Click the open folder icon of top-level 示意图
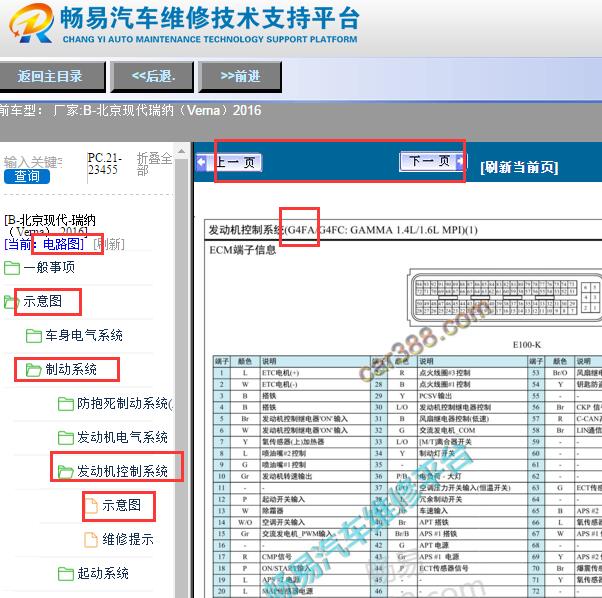The width and height of the screenshot is (602, 598). (x=12, y=302)
